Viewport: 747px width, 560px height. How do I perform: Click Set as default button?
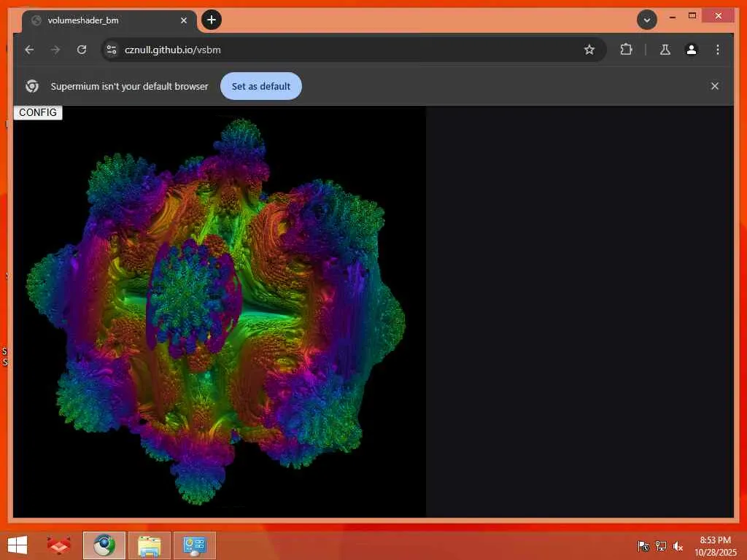click(x=261, y=86)
